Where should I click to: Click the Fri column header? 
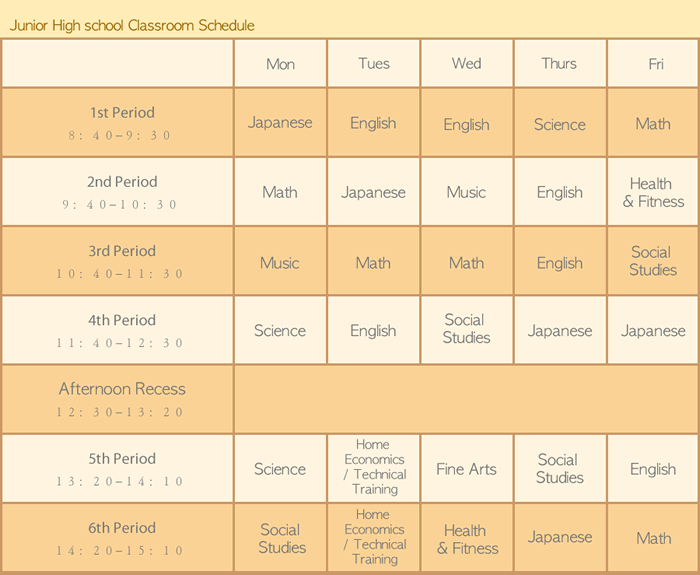coord(655,64)
